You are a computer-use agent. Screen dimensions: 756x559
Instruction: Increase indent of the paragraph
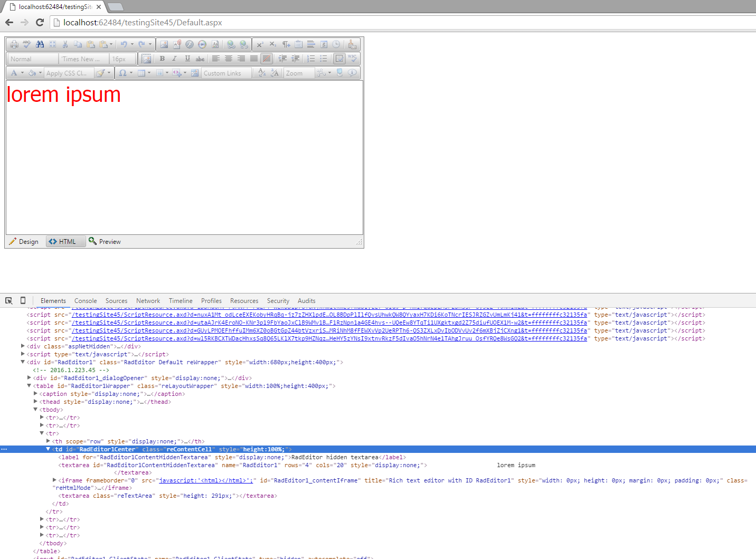tap(283, 59)
